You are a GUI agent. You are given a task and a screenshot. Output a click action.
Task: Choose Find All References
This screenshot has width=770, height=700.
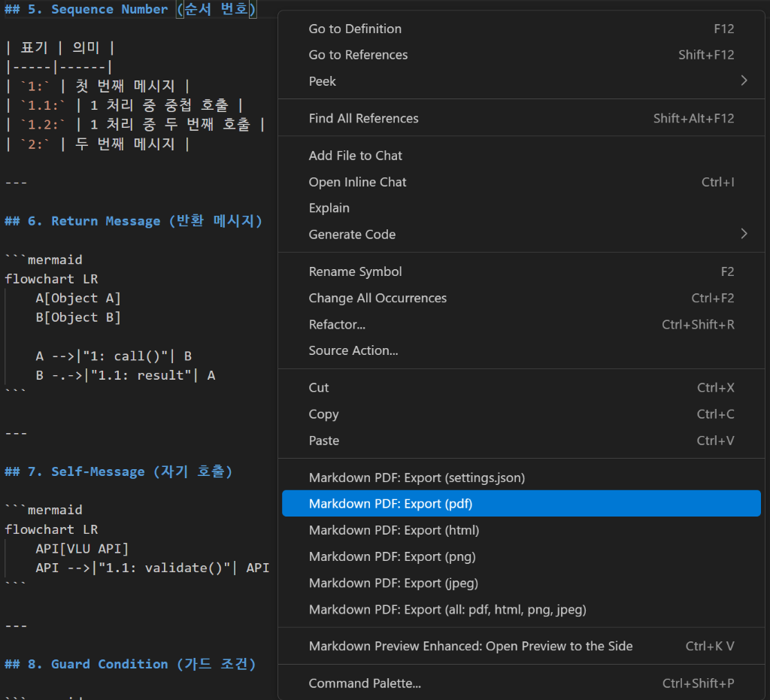[x=363, y=118]
